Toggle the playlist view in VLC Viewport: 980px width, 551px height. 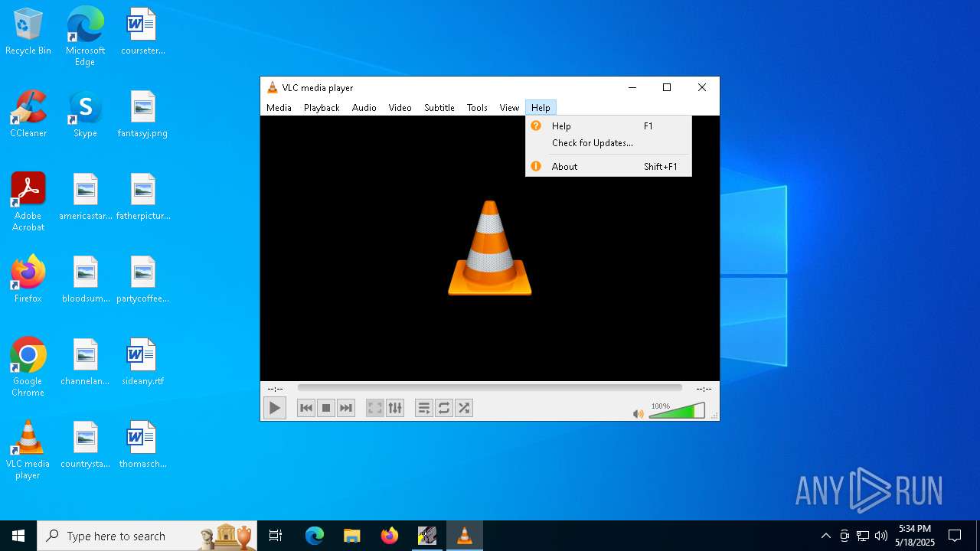click(x=424, y=408)
